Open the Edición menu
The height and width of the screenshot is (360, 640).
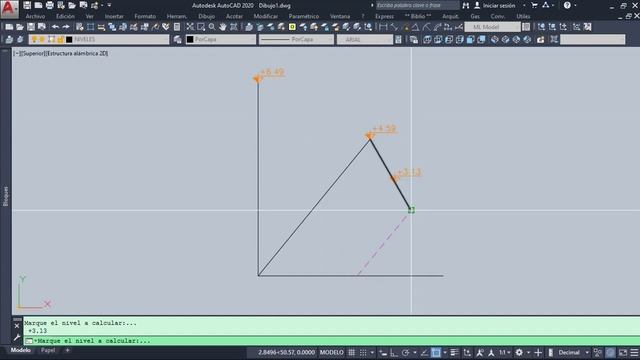click(x=65, y=16)
